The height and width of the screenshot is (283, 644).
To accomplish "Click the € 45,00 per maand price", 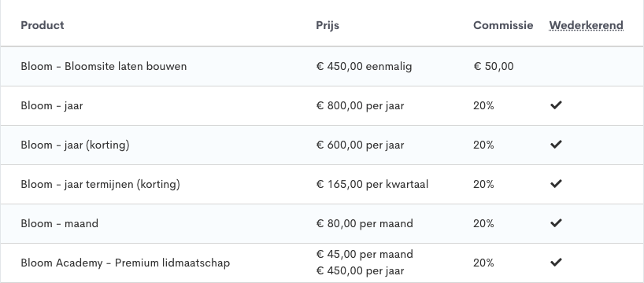I will coord(365,255).
